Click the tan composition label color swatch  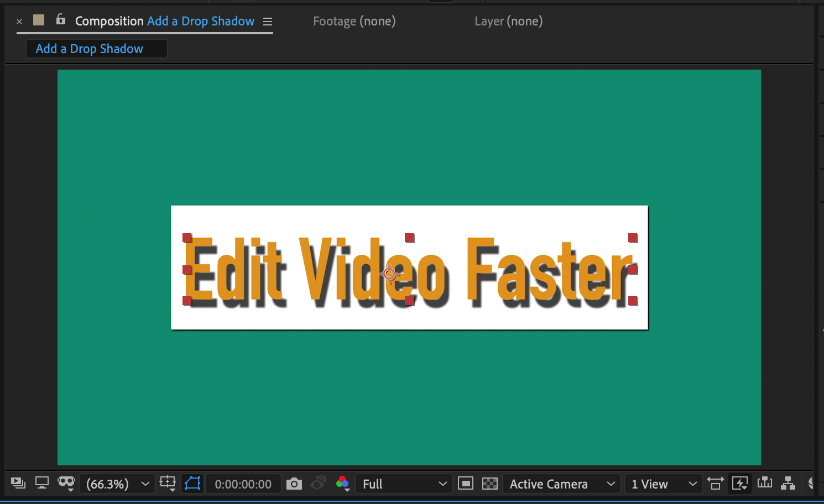coord(39,20)
